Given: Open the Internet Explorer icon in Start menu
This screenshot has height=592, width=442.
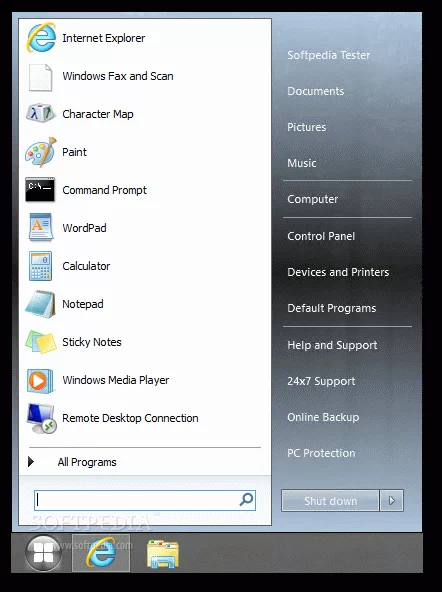Looking at the screenshot, I should click(x=41, y=37).
